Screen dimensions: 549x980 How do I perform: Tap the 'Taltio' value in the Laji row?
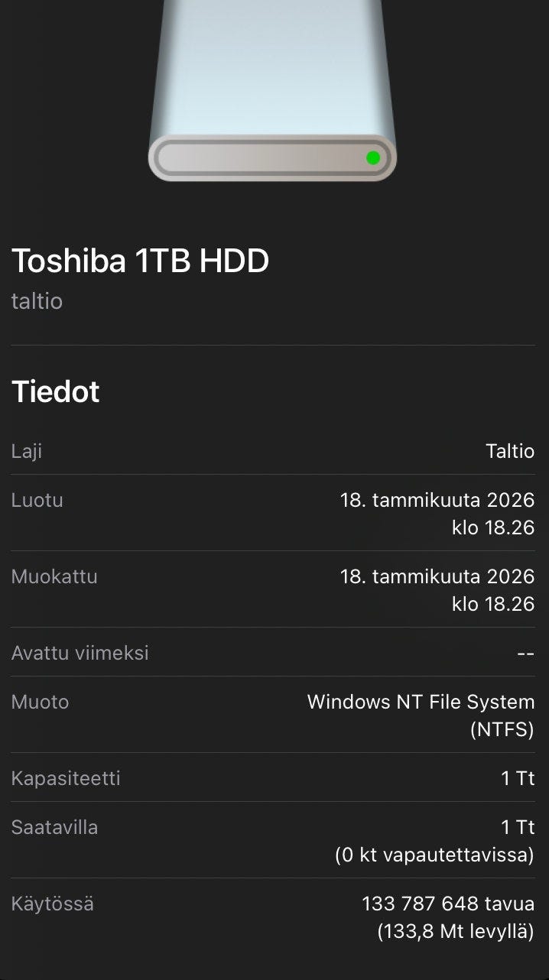click(x=510, y=451)
